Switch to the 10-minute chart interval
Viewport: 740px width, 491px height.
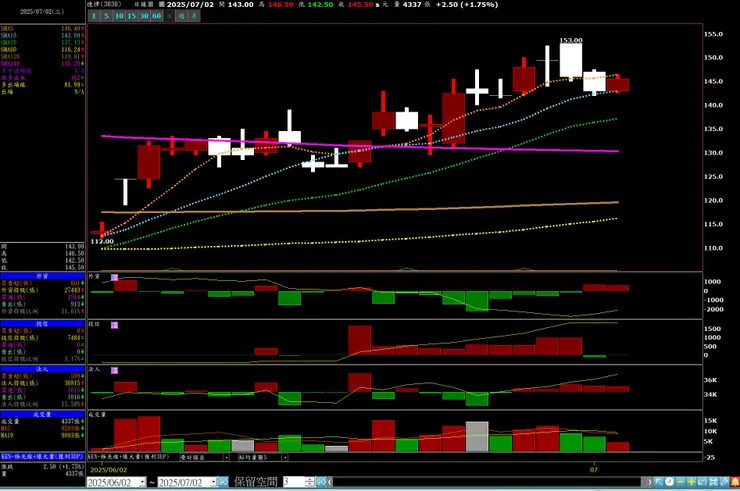tap(119, 16)
